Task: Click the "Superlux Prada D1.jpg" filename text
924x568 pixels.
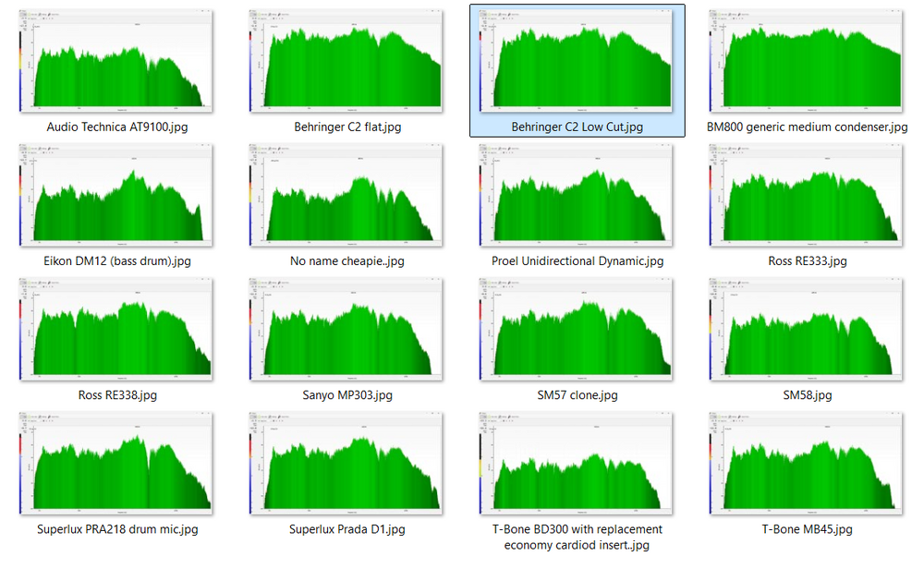Action: [x=346, y=529]
